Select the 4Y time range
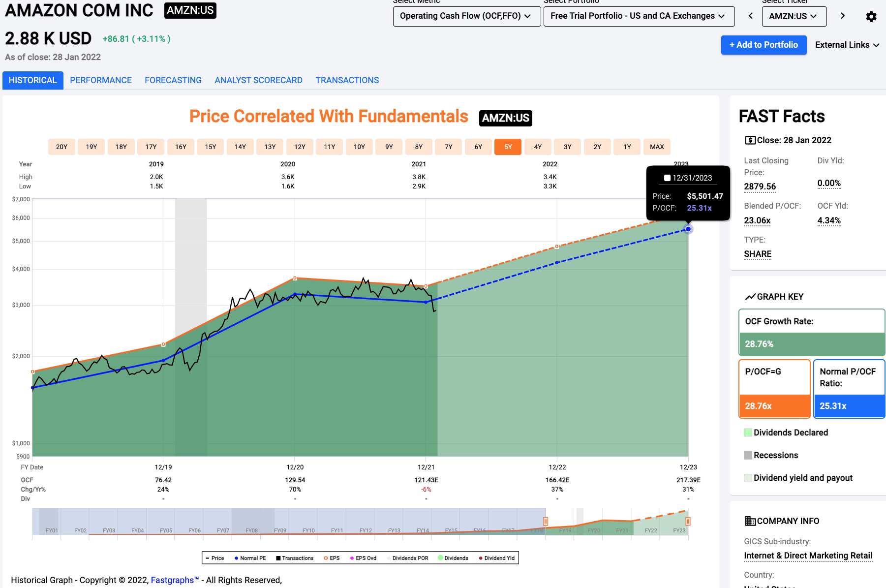This screenshot has width=886, height=588. 538,147
